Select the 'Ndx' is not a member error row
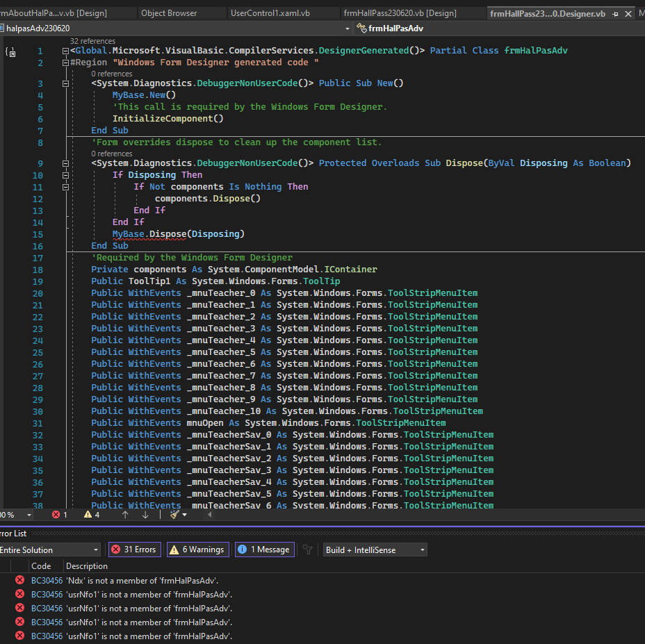The width and height of the screenshot is (645, 644). (322, 581)
